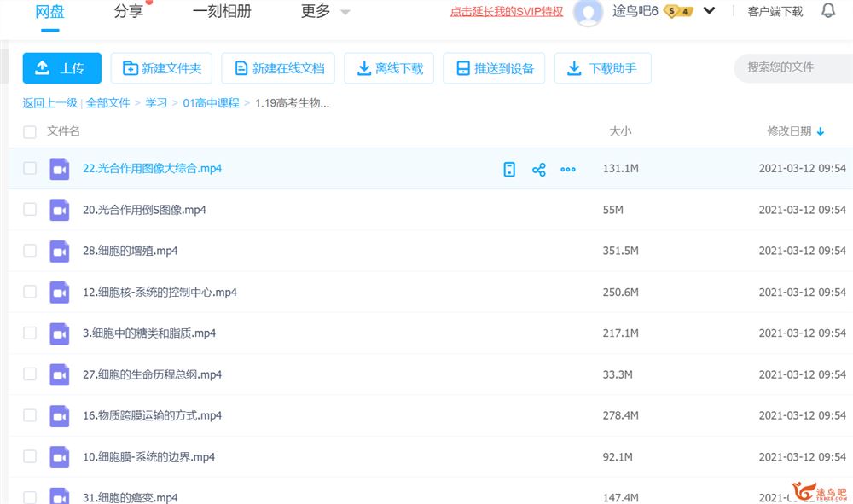
Task: Navigate to 全部文件 breadcrumb
Action: 107,102
